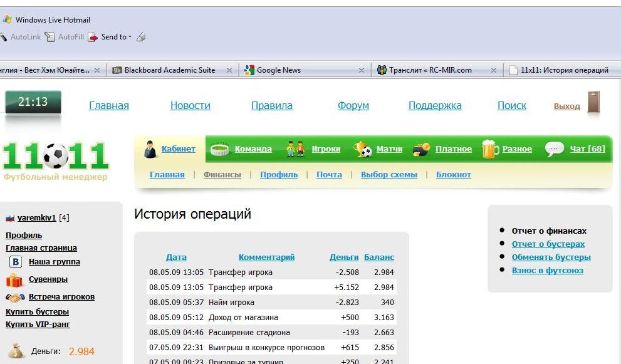
Task: Click the stadium icon for Команда
Action: [x=220, y=149]
